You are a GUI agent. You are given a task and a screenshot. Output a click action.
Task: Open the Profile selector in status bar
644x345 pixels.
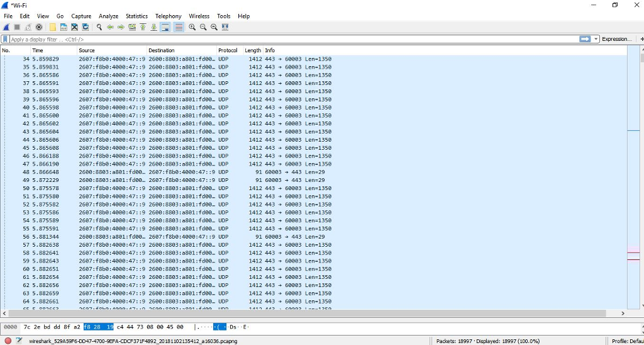(628, 341)
